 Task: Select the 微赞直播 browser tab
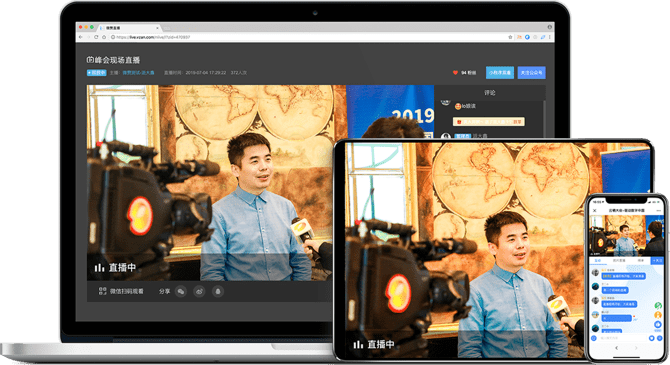pyautogui.click(x=128, y=28)
